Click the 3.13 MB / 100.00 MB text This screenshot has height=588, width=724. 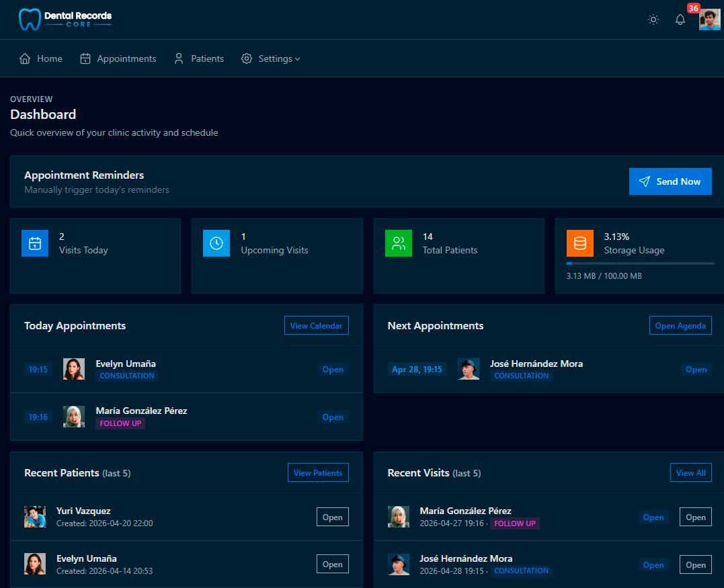pos(604,276)
